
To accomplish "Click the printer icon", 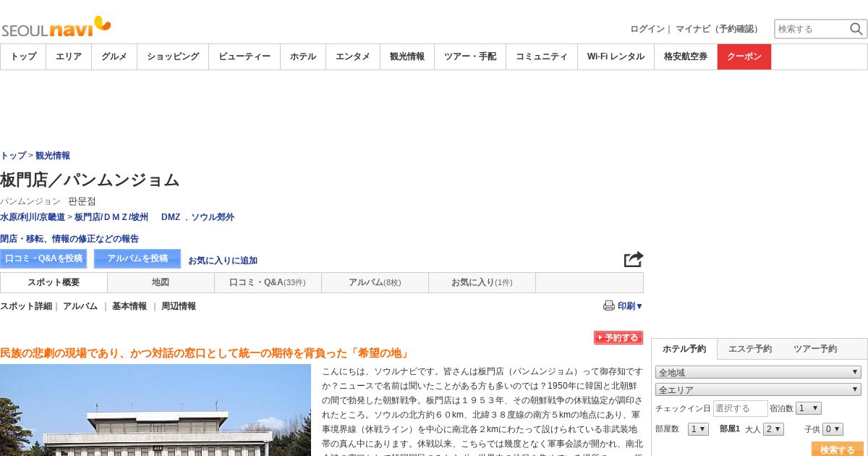I will click(609, 305).
